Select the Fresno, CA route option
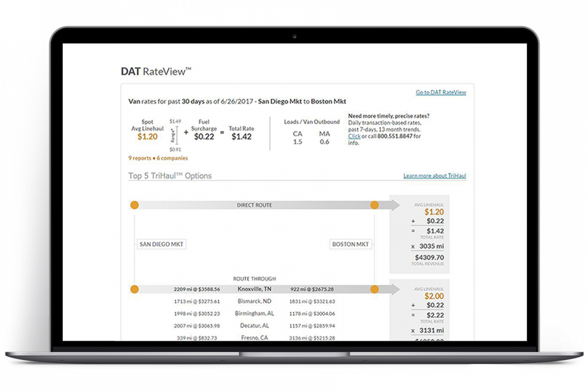This screenshot has width=588, height=392. (x=254, y=338)
